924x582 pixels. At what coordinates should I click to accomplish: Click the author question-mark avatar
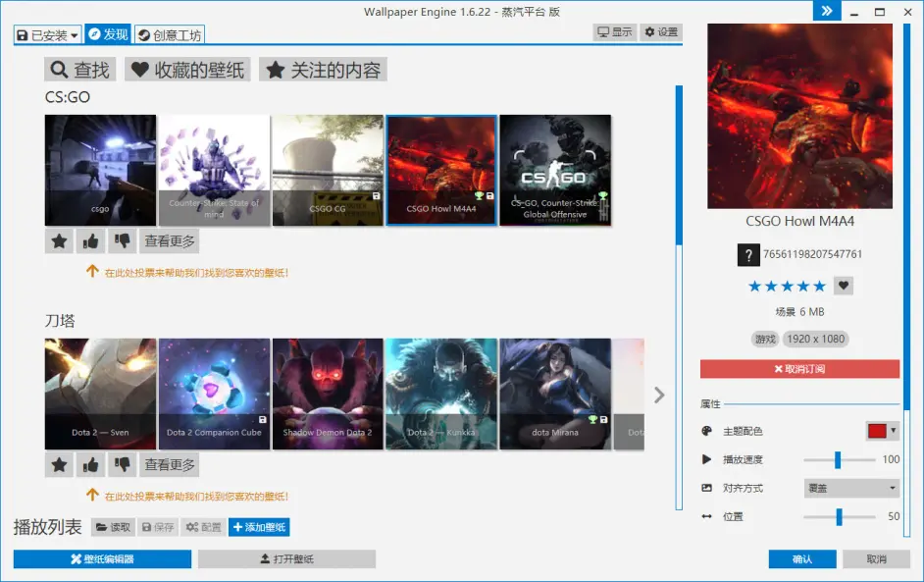pyautogui.click(x=748, y=255)
